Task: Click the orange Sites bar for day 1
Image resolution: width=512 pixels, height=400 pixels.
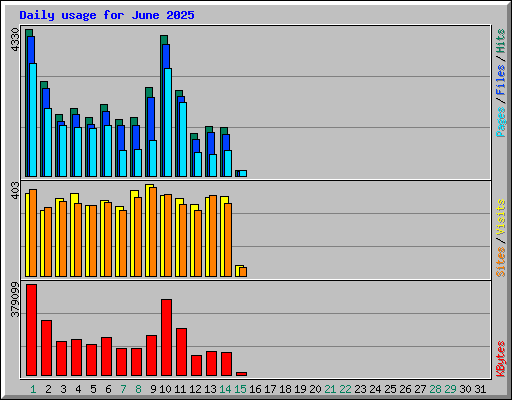Action: [33, 233]
